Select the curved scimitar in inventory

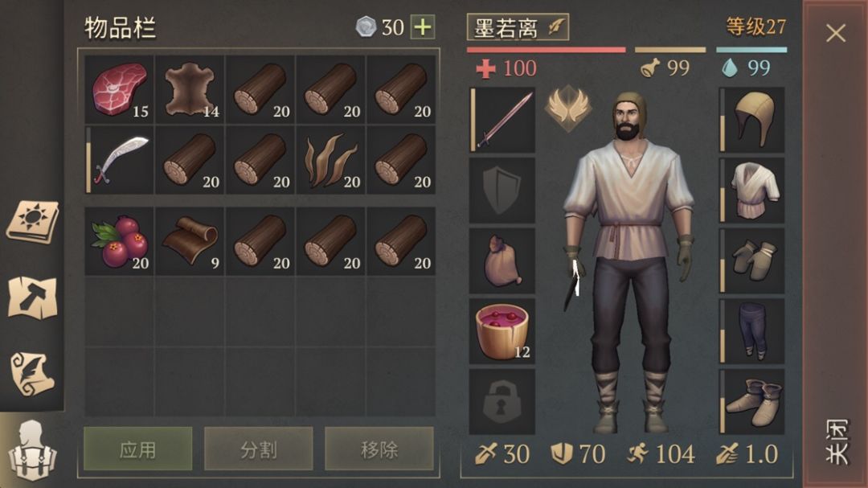pyautogui.click(x=119, y=160)
